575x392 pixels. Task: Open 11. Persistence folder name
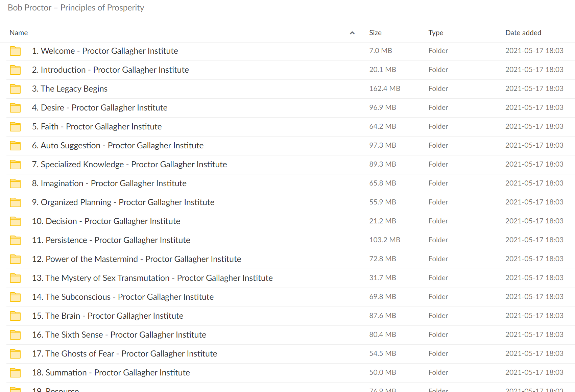click(x=111, y=240)
